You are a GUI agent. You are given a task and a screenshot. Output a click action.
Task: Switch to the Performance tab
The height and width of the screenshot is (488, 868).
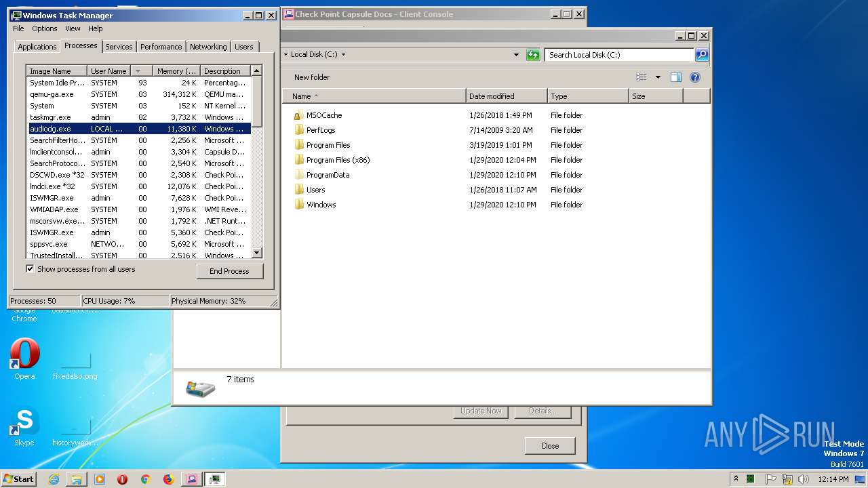point(161,47)
